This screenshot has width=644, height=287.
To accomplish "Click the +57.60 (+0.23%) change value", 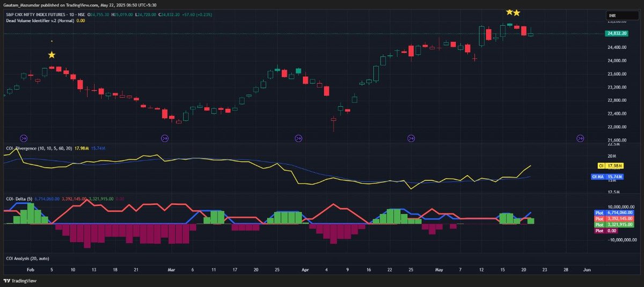I will coord(198,14).
